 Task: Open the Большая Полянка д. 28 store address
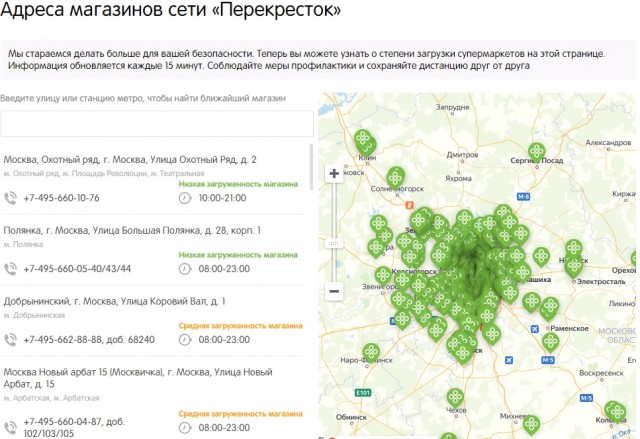pyautogui.click(x=132, y=231)
